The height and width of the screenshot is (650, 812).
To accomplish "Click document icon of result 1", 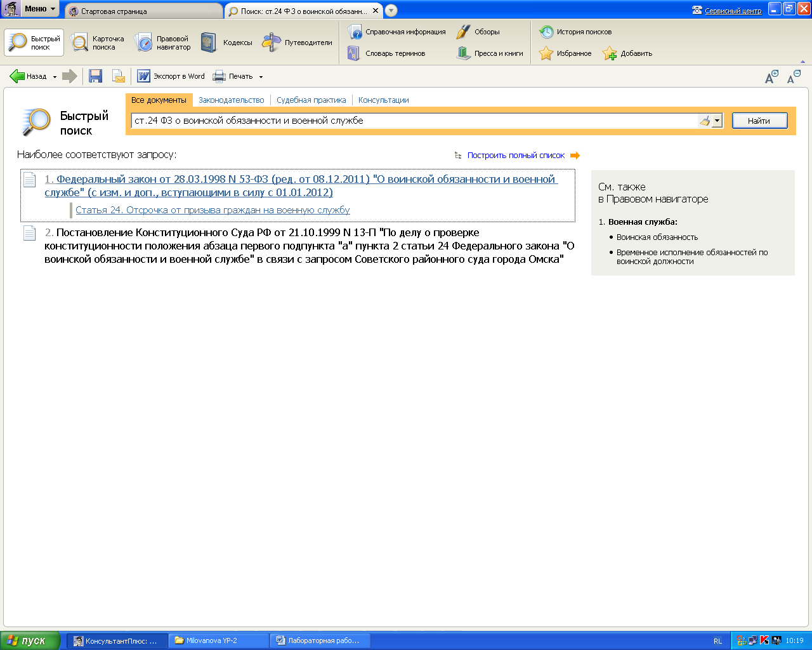I will [x=30, y=180].
